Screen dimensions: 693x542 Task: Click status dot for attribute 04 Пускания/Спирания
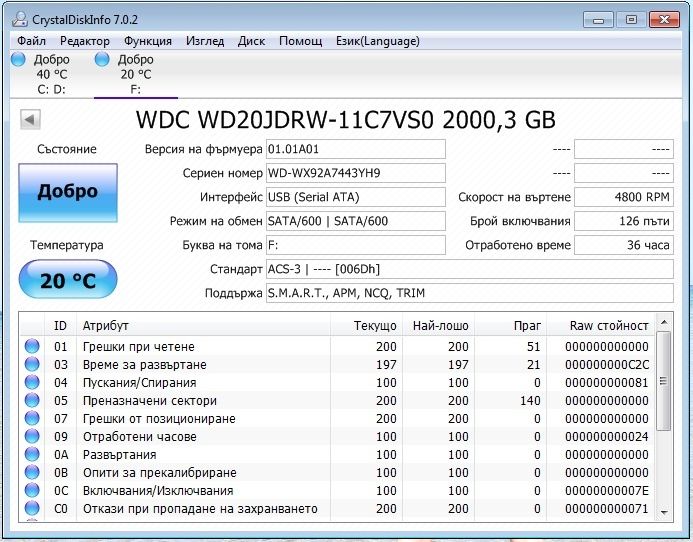[32, 382]
